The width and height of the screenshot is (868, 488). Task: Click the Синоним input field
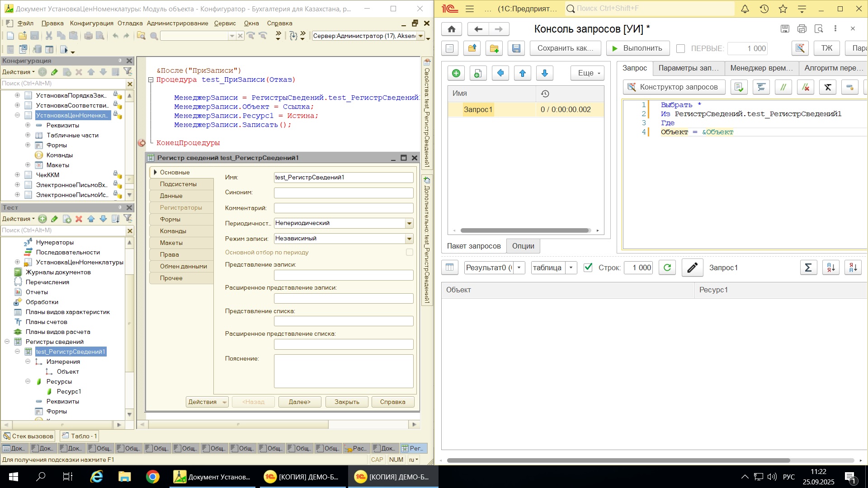click(x=343, y=193)
